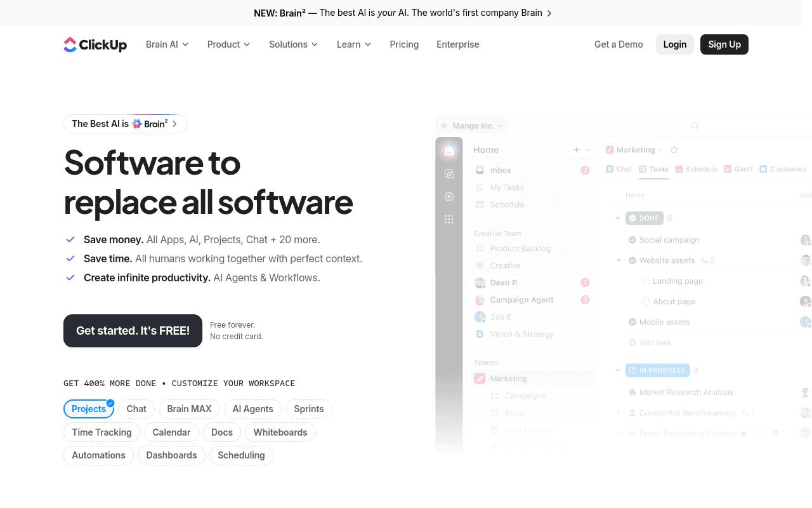Click the Sign Up button
Viewport: 812px width, 508px height.
pos(724,44)
